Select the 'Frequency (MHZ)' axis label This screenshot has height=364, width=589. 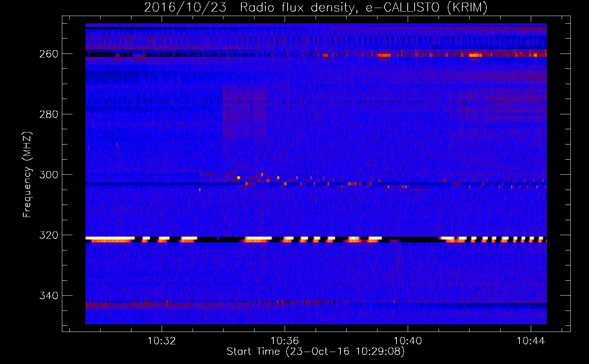[27, 174]
